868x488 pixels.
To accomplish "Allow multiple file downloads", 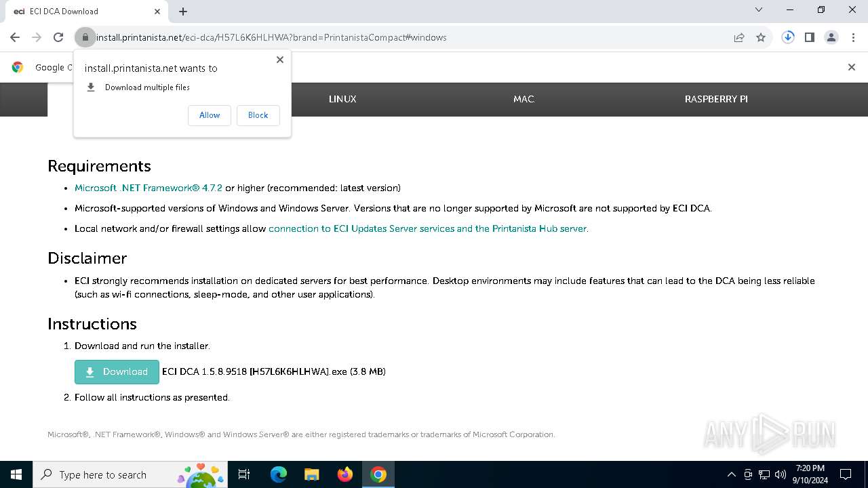I will 210,115.
